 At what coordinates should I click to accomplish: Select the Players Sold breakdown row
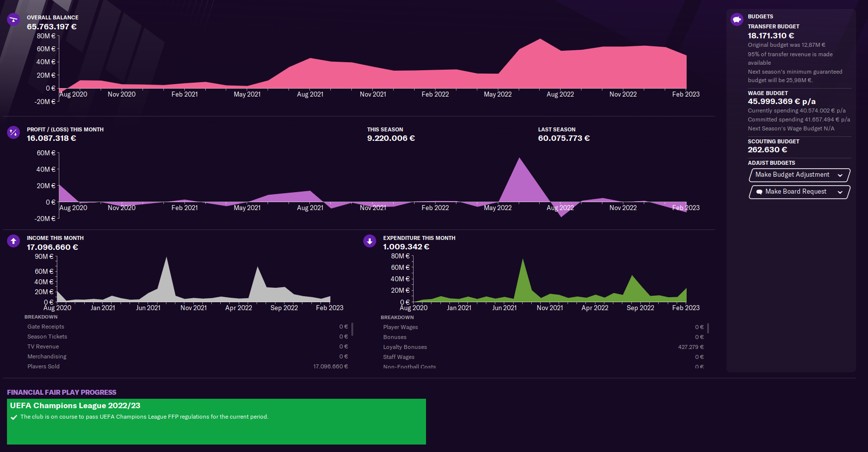pyautogui.click(x=187, y=366)
